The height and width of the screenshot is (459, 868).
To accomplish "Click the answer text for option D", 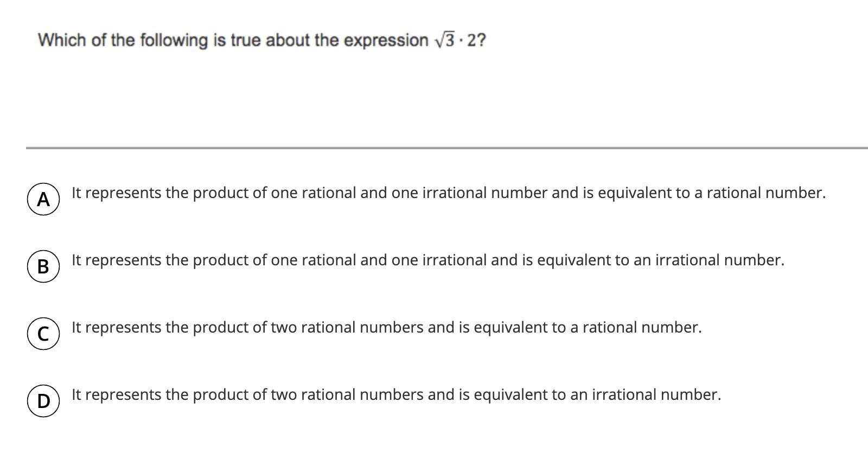I will coord(397,394).
